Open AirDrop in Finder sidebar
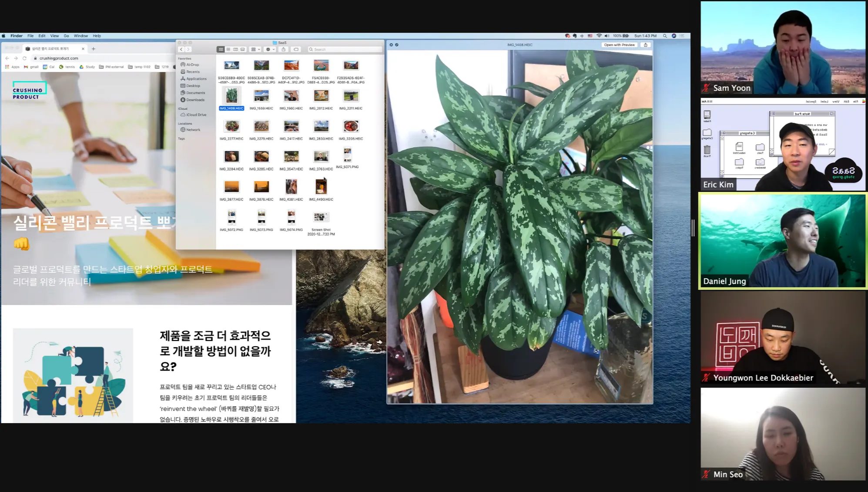This screenshot has height=492, width=868. pos(192,64)
